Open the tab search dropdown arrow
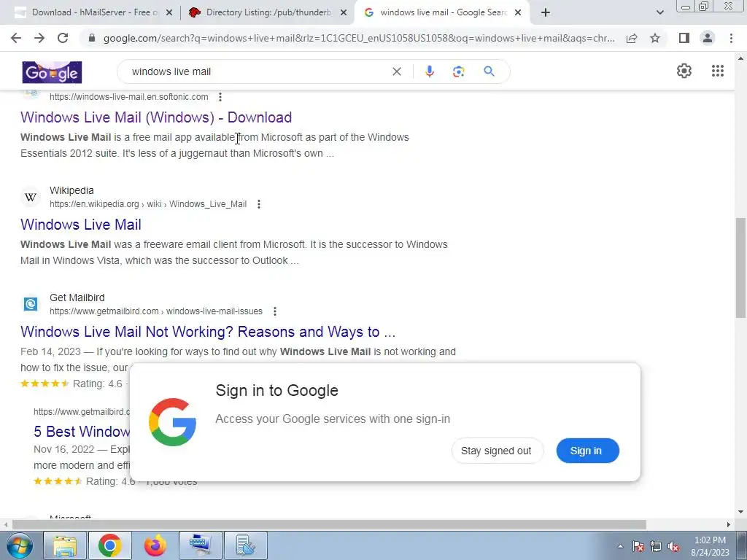 [x=659, y=13]
